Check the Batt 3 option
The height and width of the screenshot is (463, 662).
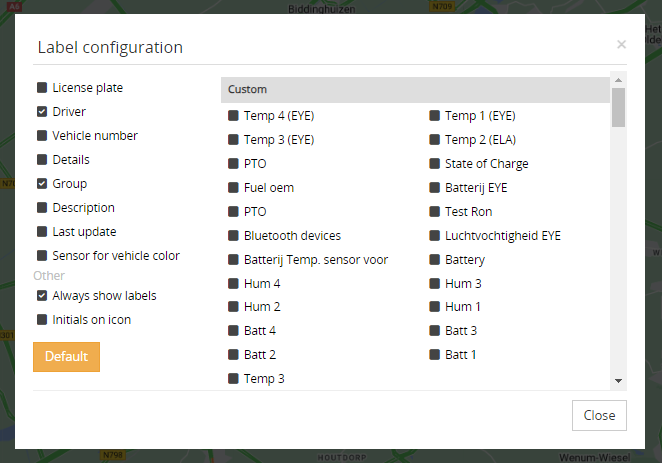(434, 330)
